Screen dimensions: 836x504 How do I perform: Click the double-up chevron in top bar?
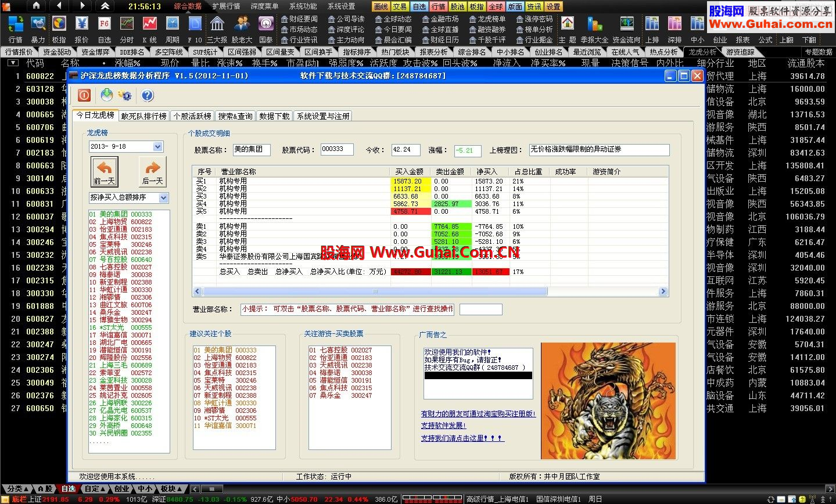click(x=105, y=6)
